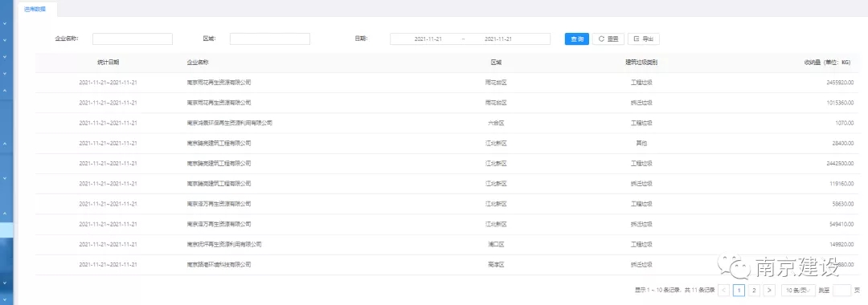Viewport: 868px width, 305px height.
Task: Click the 收纳量 (单位: KG) column header
Action: [x=827, y=63]
